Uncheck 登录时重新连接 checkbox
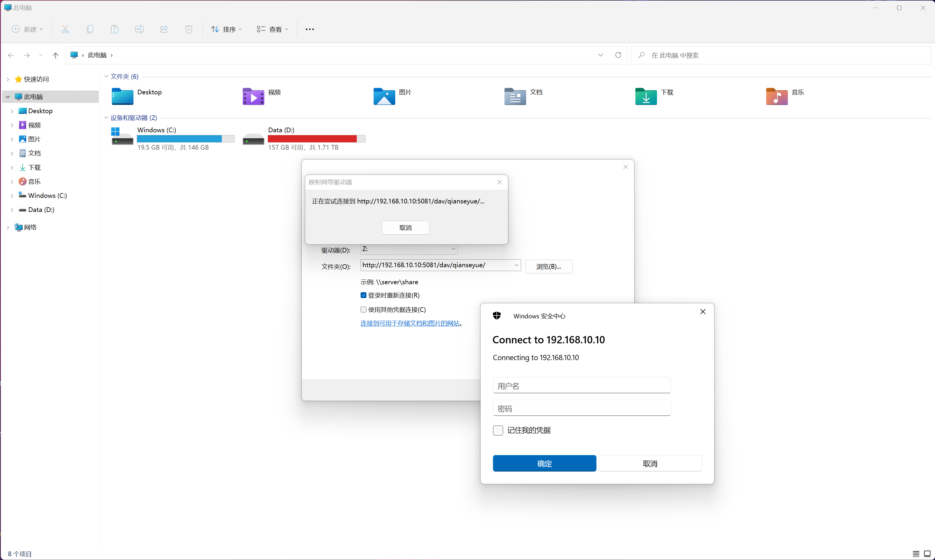Viewport: 935px width, 560px height. click(x=364, y=295)
